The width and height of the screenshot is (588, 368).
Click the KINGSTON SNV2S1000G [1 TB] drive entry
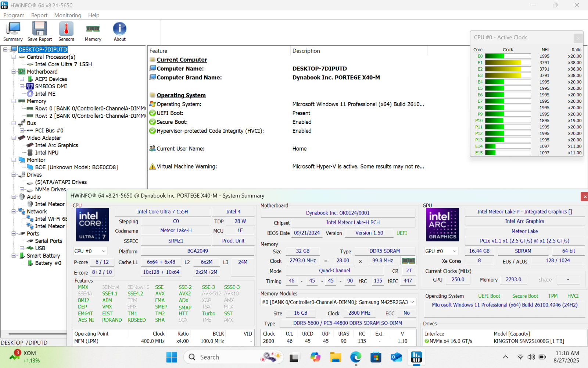529,341
